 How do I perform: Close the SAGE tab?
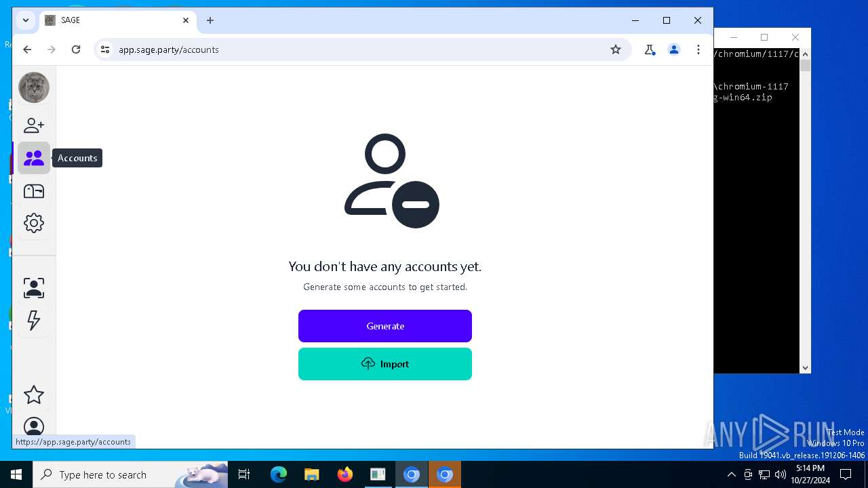pyautogui.click(x=186, y=20)
